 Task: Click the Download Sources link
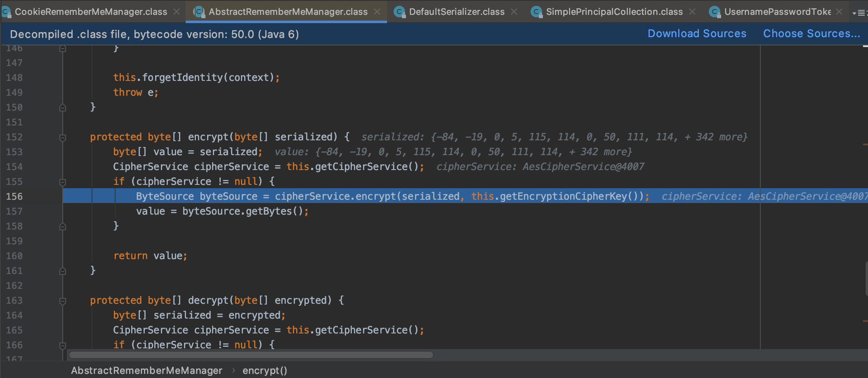[697, 33]
